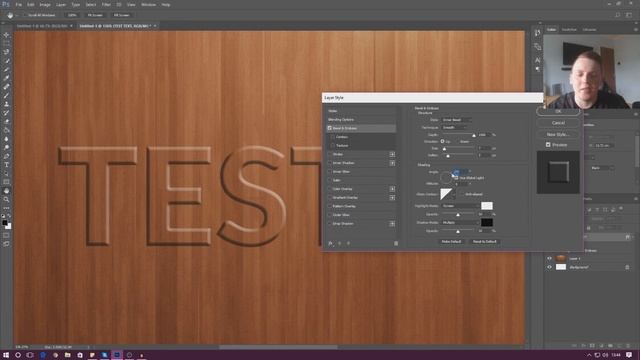Select the Healing Brush tool
The height and width of the screenshot is (360, 640).
(7, 87)
